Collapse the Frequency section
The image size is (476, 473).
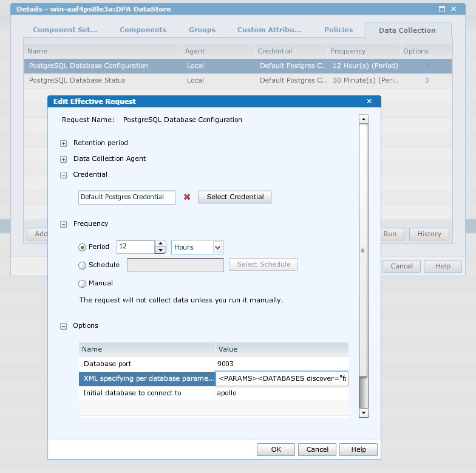63,224
